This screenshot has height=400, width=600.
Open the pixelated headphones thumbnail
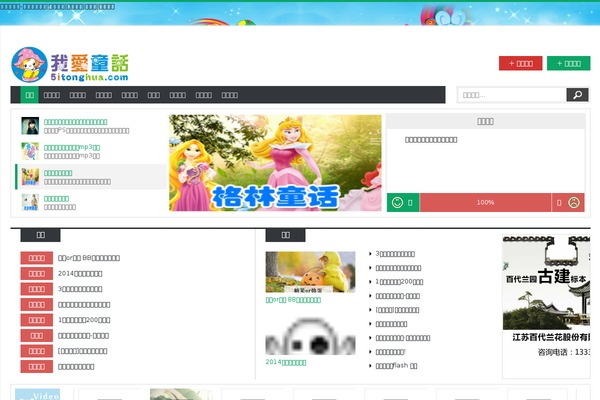(310, 336)
